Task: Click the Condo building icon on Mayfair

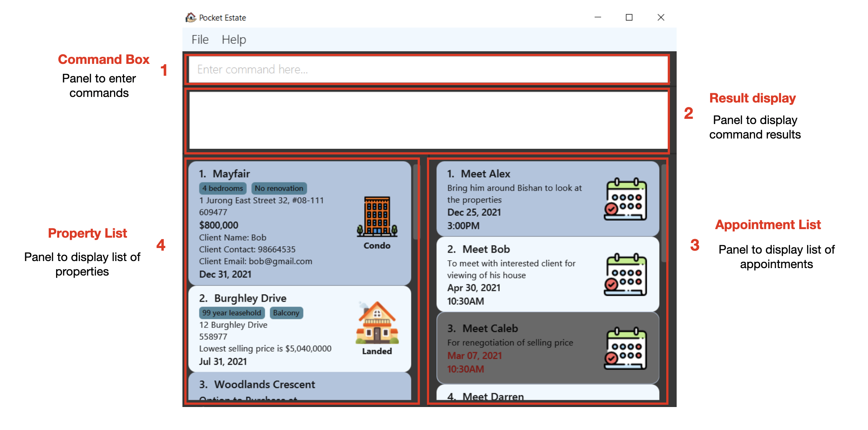Action: tap(377, 216)
